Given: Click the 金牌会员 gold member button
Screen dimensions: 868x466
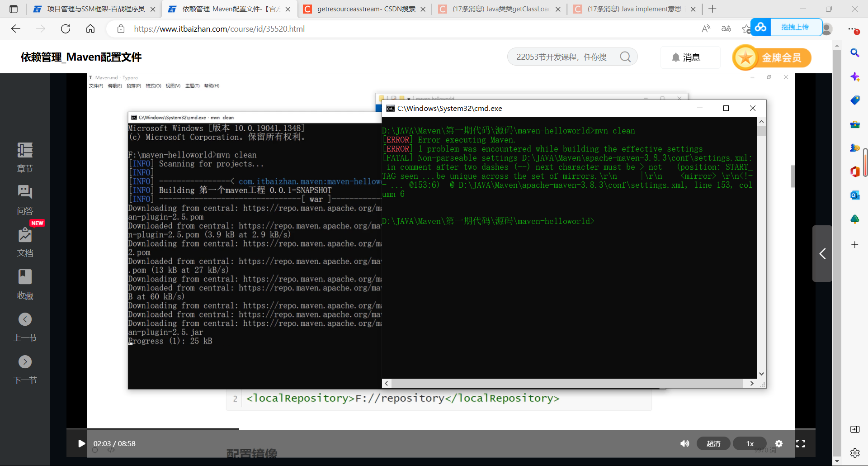Looking at the screenshot, I should click(x=772, y=57).
